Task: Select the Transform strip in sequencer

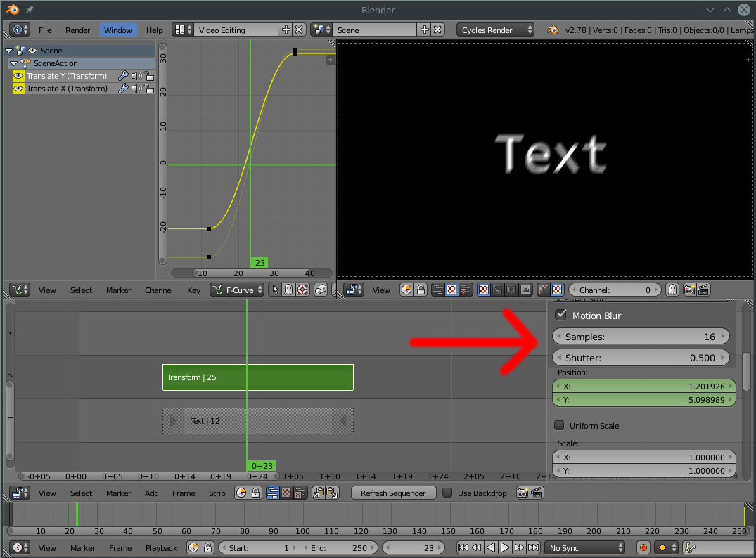Action: click(x=258, y=377)
